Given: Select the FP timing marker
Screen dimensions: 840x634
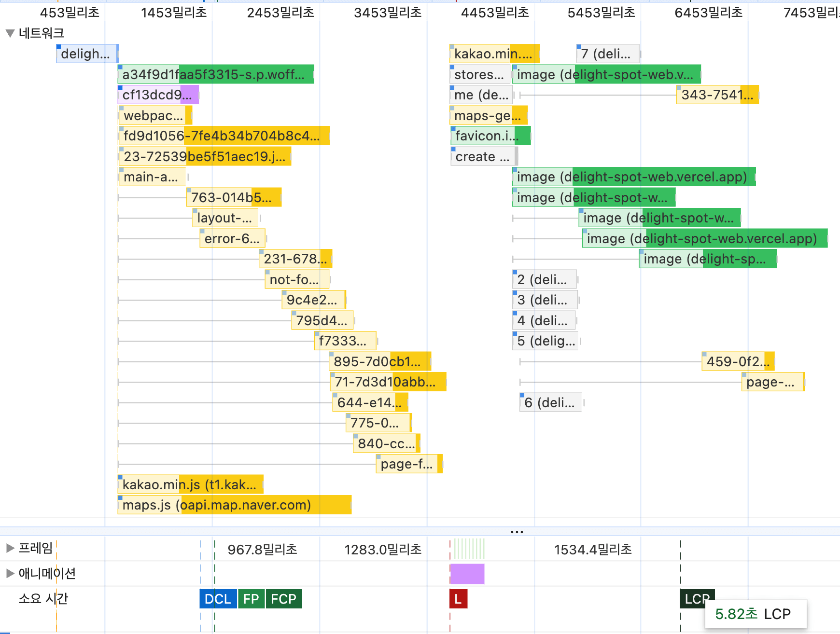Looking at the screenshot, I should tap(251, 599).
